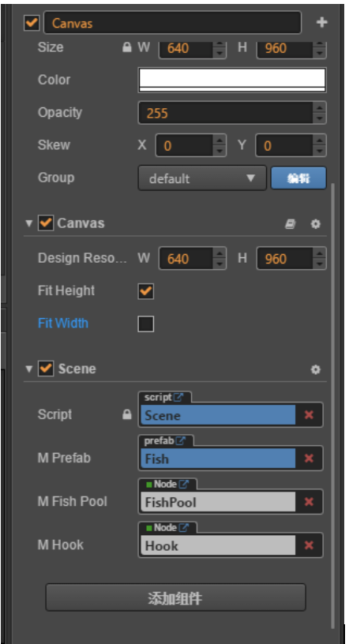Viewport: 349px width, 644px height.
Task: Remove the Fish prefab reference
Action: (310, 459)
